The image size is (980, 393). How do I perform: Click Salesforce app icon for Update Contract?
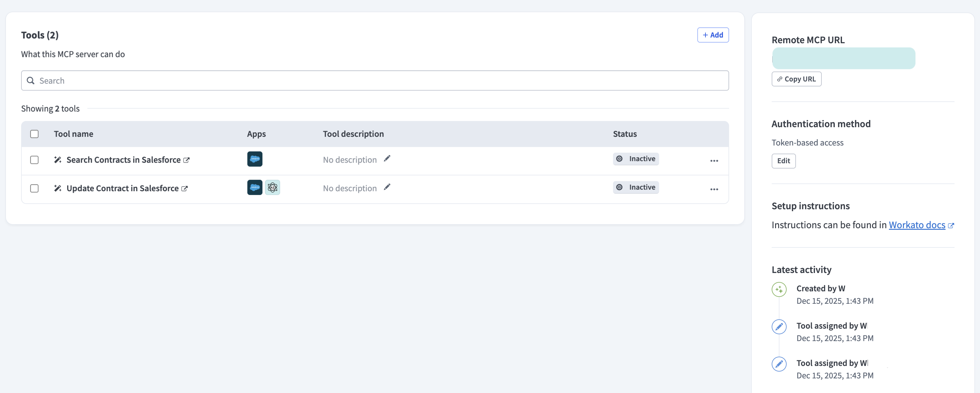coord(255,187)
